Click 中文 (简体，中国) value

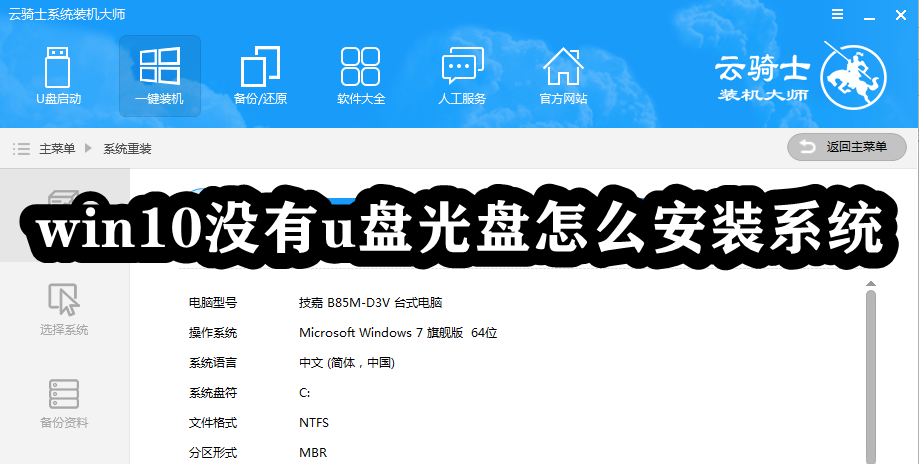pos(347,363)
